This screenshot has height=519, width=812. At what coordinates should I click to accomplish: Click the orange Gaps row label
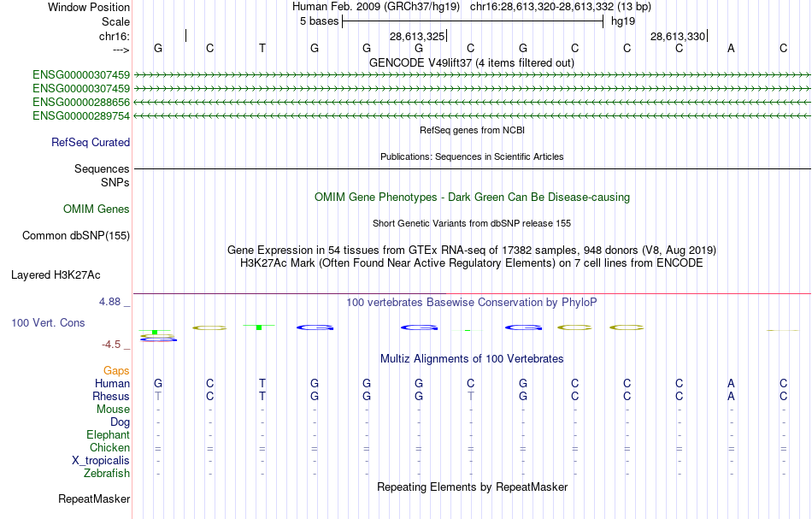pyautogui.click(x=116, y=370)
